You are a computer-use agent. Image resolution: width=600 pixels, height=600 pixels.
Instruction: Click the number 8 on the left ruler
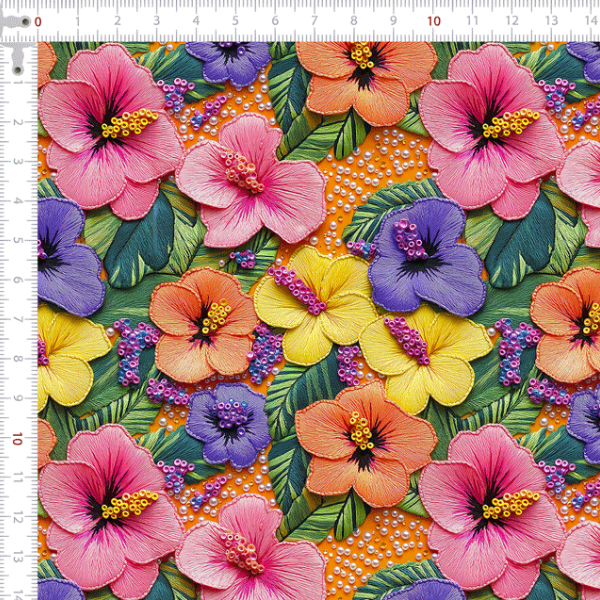pyautogui.click(x=17, y=359)
